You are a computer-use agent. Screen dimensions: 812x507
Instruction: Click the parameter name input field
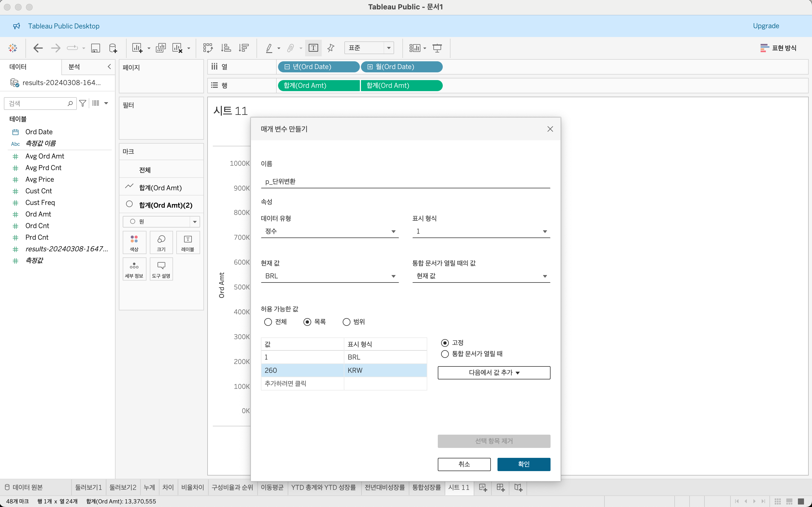[405, 181]
